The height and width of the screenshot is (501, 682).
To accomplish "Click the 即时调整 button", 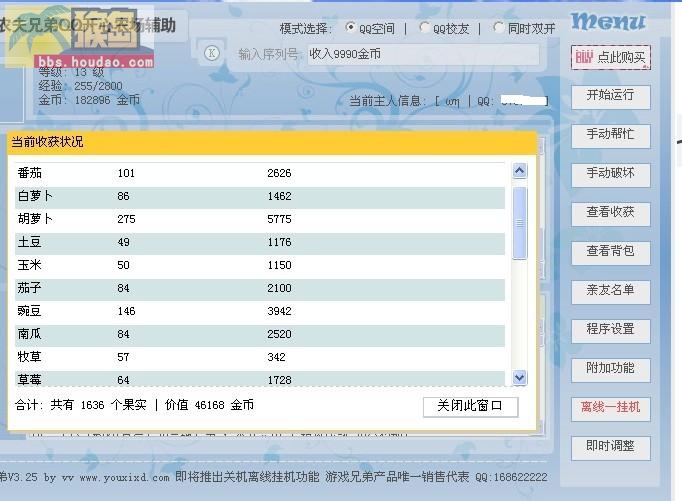I will [x=611, y=448].
